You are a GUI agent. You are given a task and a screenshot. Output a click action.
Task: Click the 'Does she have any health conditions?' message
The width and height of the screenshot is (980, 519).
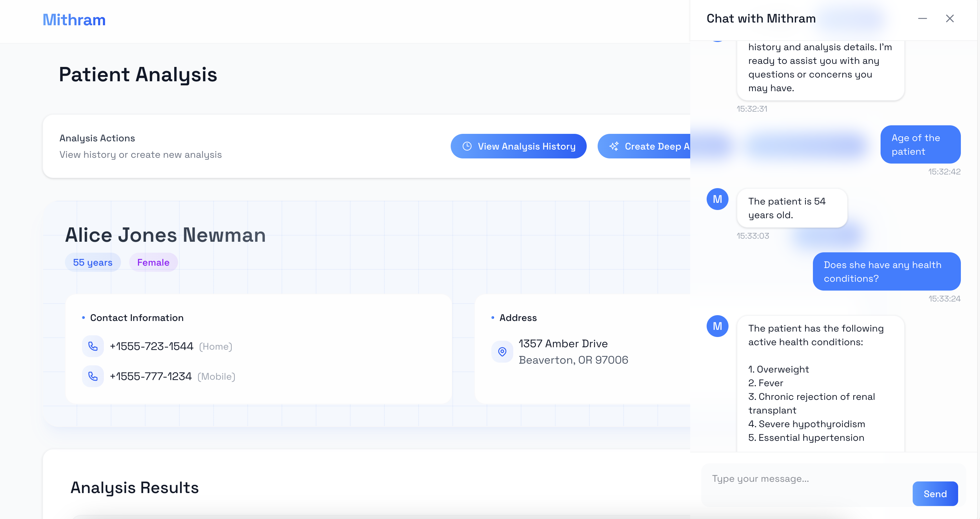tap(886, 271)
